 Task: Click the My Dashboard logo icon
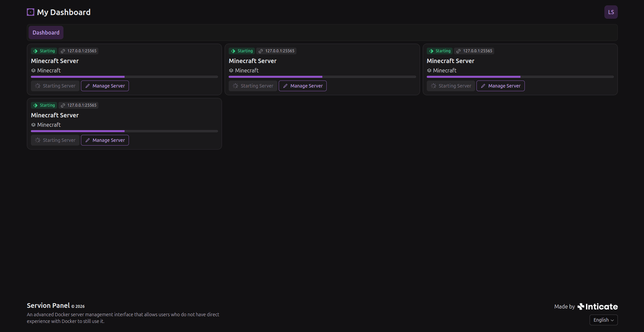point(31,12)
